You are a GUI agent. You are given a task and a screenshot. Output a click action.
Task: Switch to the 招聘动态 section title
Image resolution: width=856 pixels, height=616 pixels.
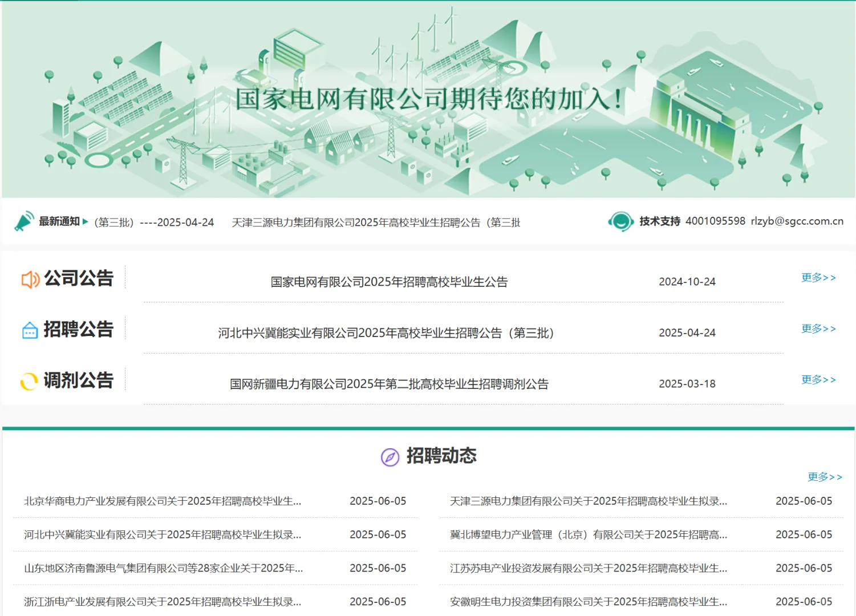[443, 456]
